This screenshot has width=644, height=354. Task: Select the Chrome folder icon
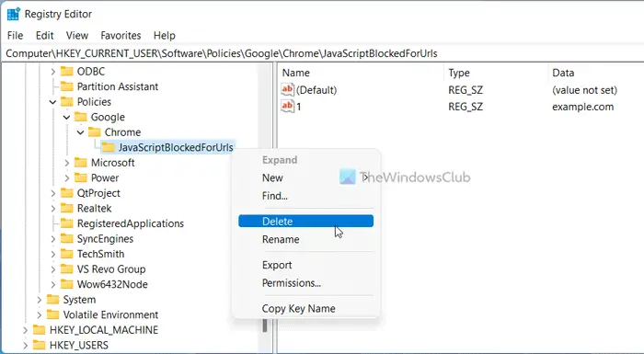pyautogui.click(x=95, y=132)
